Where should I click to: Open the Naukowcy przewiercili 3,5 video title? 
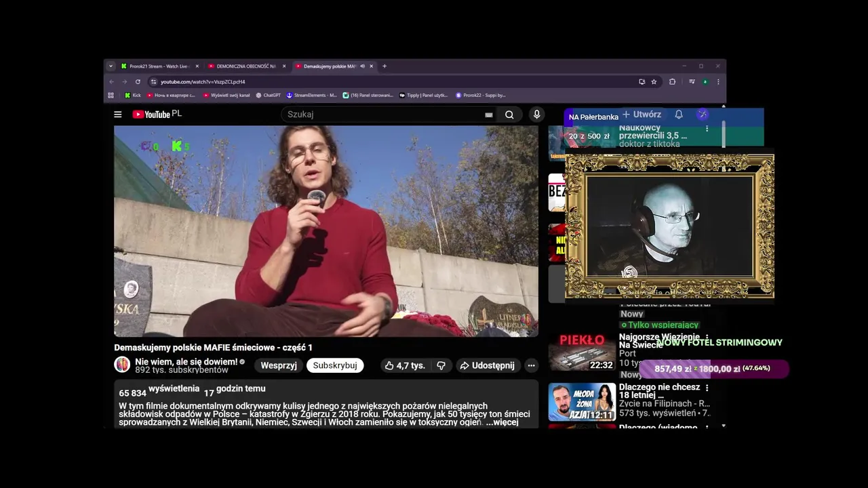click(653, 131)
